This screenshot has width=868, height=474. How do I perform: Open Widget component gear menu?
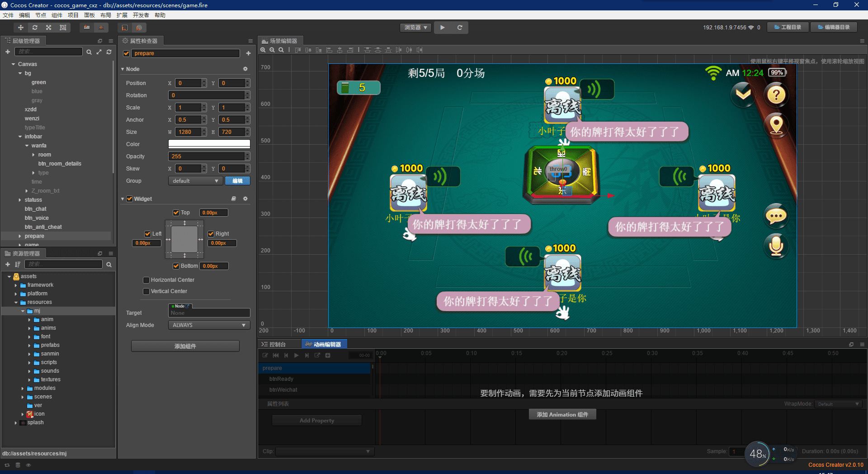coord(245,199)
